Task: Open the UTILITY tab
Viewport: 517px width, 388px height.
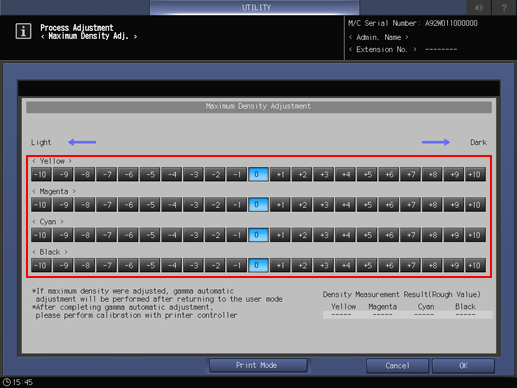Action: coord(255,7)
